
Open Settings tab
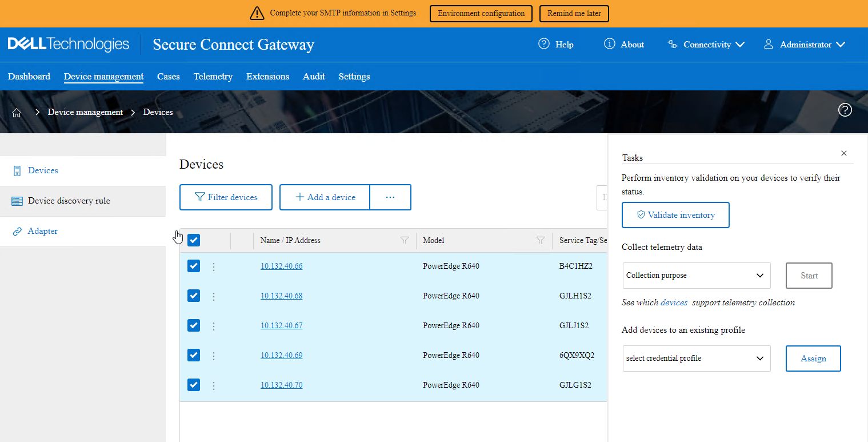tap(354, 77)
